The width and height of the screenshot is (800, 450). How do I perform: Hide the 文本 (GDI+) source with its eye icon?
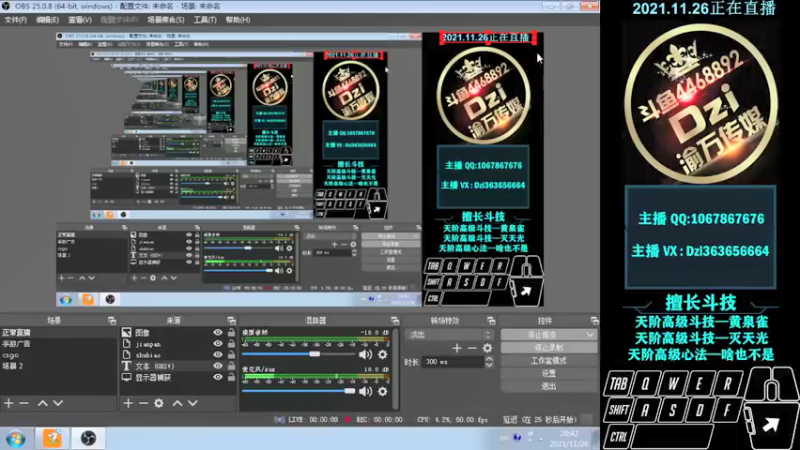[218, 366]
